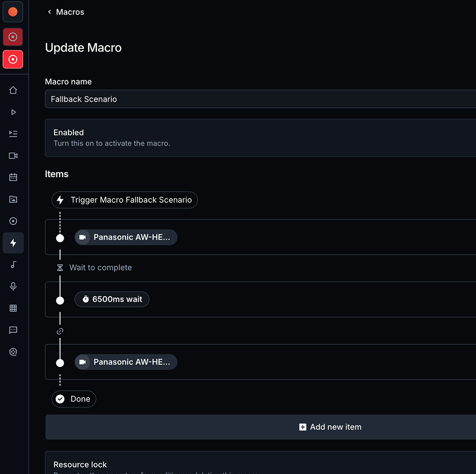Open the film reel sidebar icon
Image resolution: width=476 pixels, height=474 pixels.
point(13,352)
